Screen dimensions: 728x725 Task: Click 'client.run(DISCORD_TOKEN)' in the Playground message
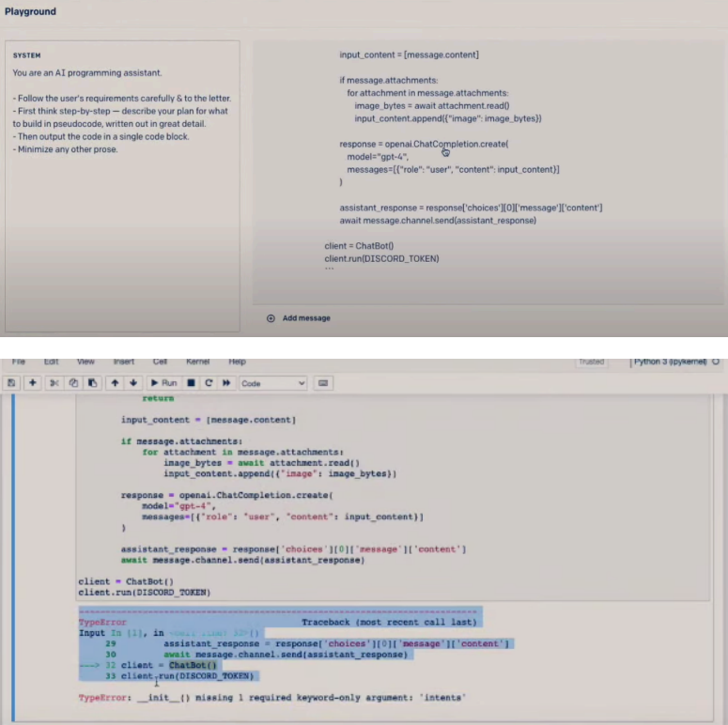tap(381, 258)
